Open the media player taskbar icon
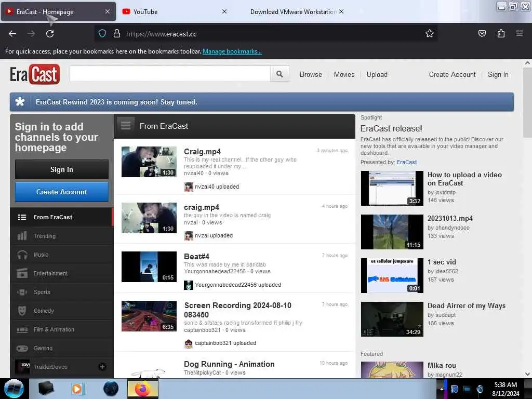 point(77,389)
